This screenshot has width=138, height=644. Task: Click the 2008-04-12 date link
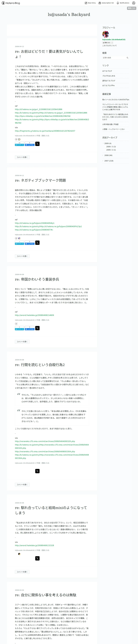click(19, 46)
